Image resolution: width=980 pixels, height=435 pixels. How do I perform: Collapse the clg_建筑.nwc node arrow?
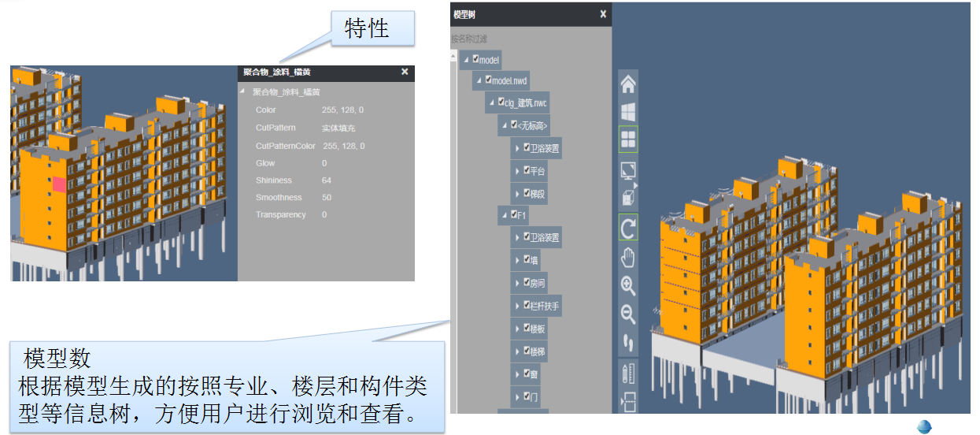pyautogui.click(x=491, y=103)
